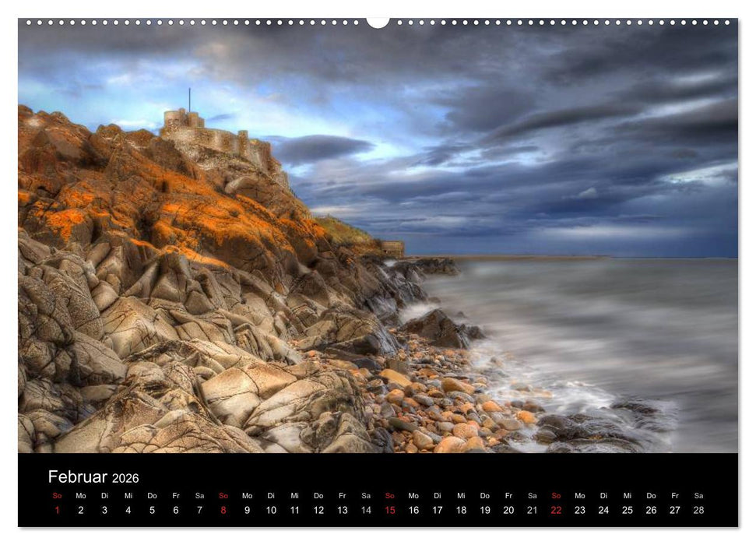This screenshot has height=545, width=756.
Task: Click the Februar month title
Action: 79,475
